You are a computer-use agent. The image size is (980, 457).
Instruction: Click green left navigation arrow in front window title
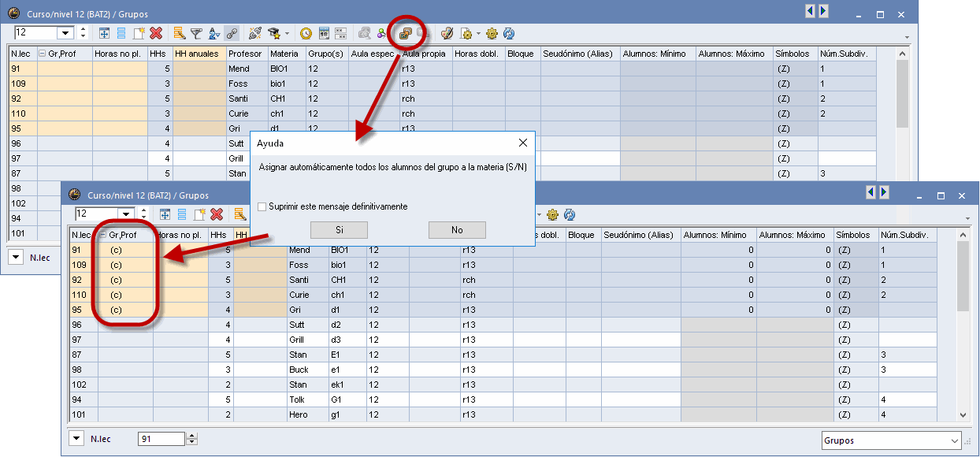click(871, 191)
